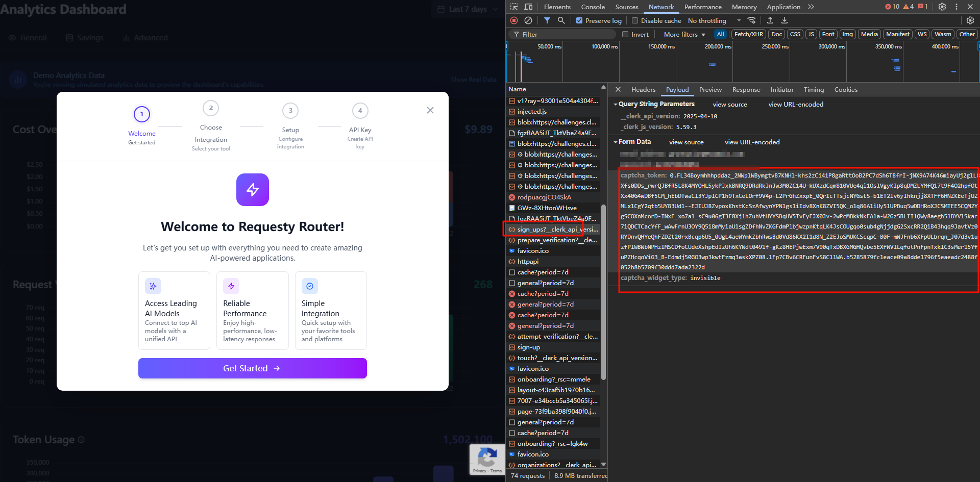Show the 4 warnings badge

pyautogui.click(x=909, y=7)
